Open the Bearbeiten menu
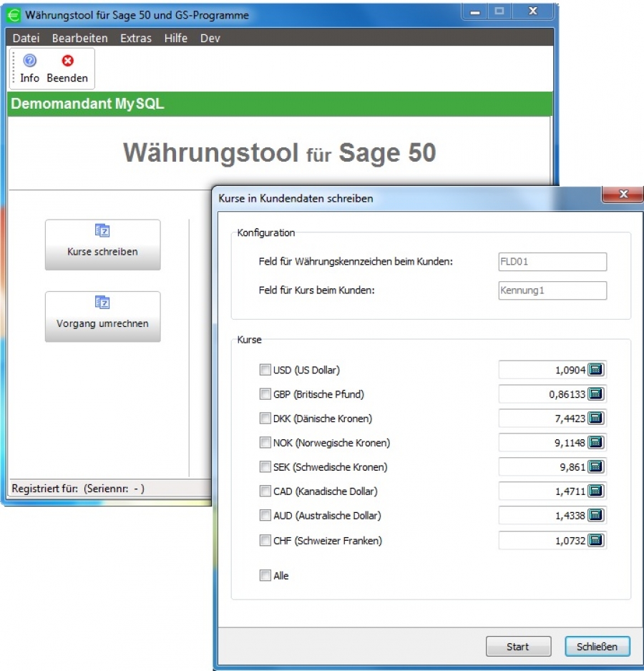This screenshot has width=644, height=671. pos(80,38)
